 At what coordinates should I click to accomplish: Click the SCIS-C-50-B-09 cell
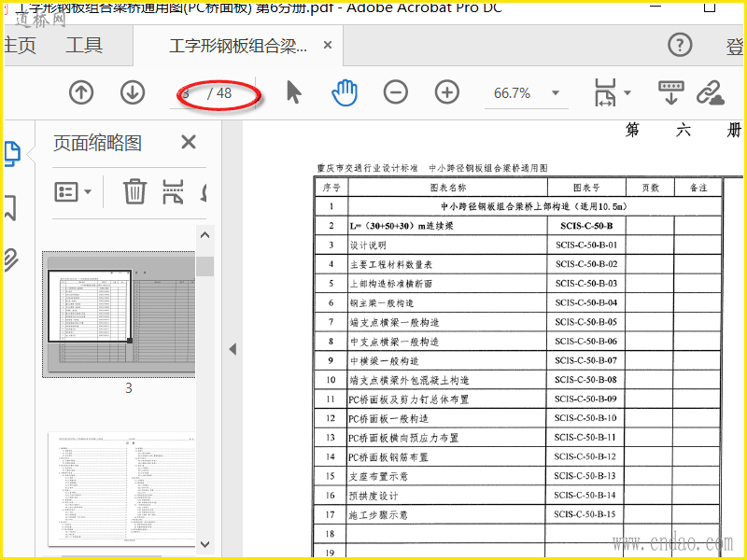585,399
